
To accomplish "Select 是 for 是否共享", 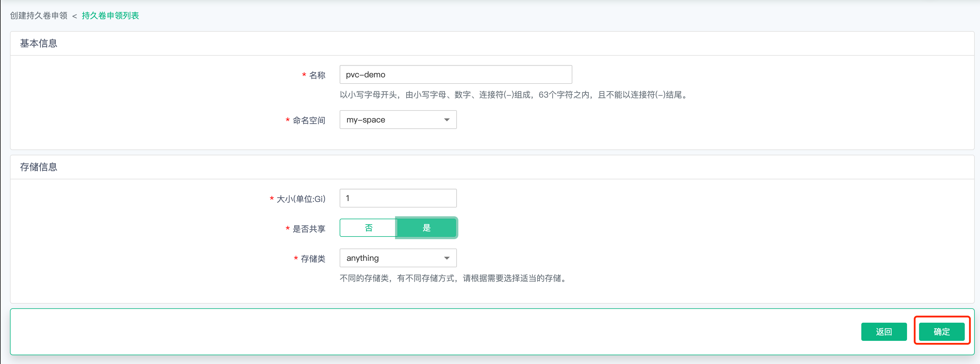I will [x=426, y=228].
